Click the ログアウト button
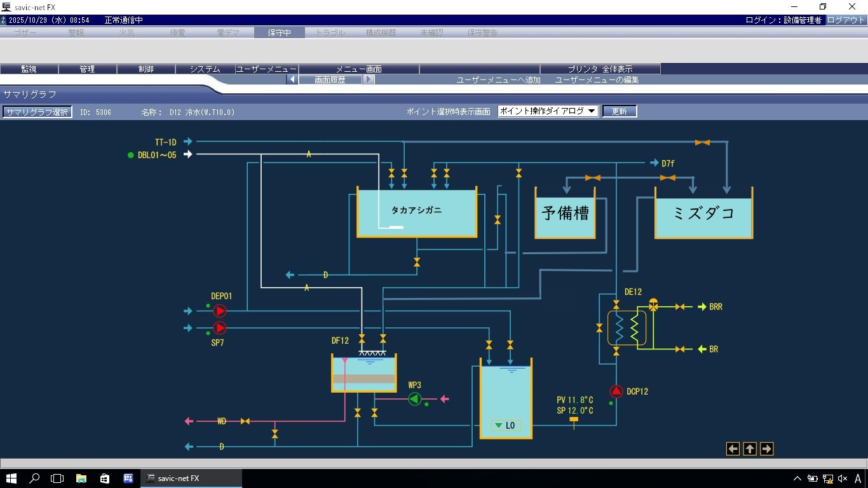Screen dimensions: 868x488 pos(846,20)
